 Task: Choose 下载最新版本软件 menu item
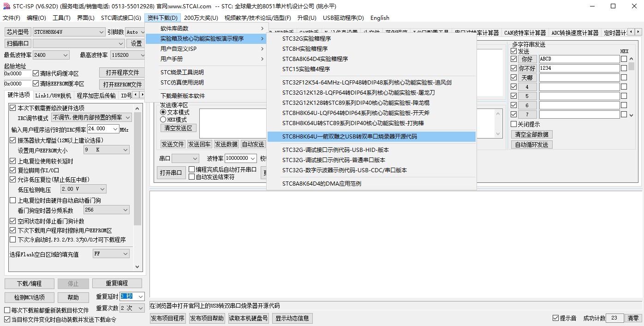tap(206, 96)
